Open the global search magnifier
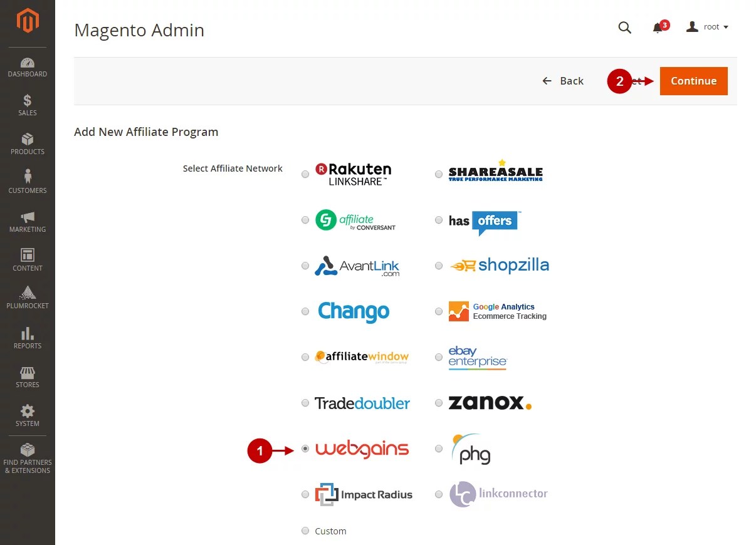Screen dimensions: 756x545 point(624,28)
